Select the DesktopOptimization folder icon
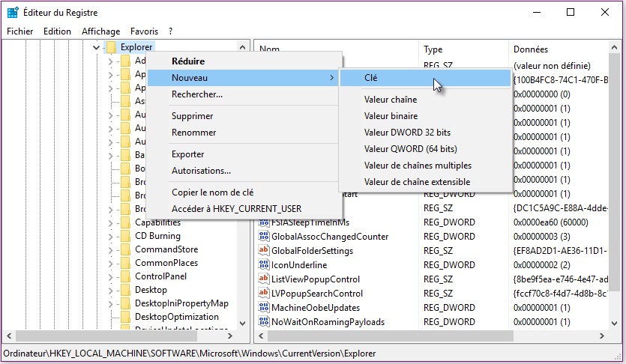This screenshot has width=626, height=364. 125,317
